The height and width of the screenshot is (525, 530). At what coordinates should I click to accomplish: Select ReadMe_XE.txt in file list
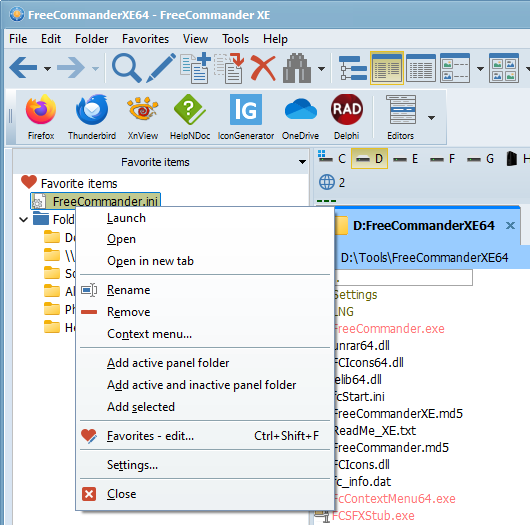coord(375,430)
